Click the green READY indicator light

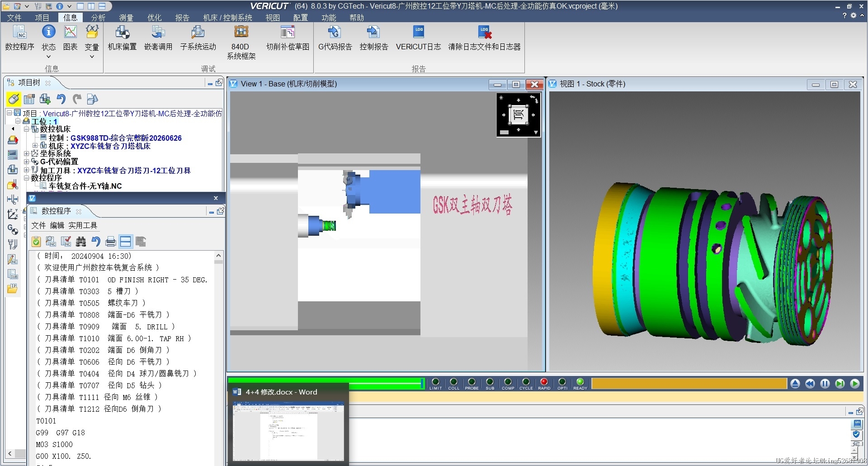coord(580,382)
